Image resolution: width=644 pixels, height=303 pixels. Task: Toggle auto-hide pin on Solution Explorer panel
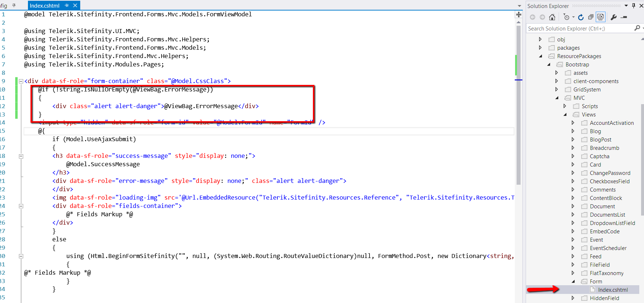click(x=633, y=6)
